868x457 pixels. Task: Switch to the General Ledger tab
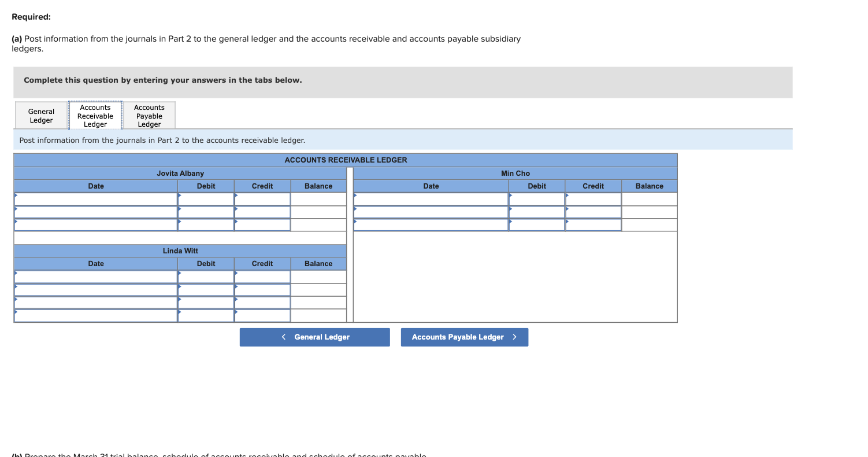pyautogui.click(x=41, y=116)
